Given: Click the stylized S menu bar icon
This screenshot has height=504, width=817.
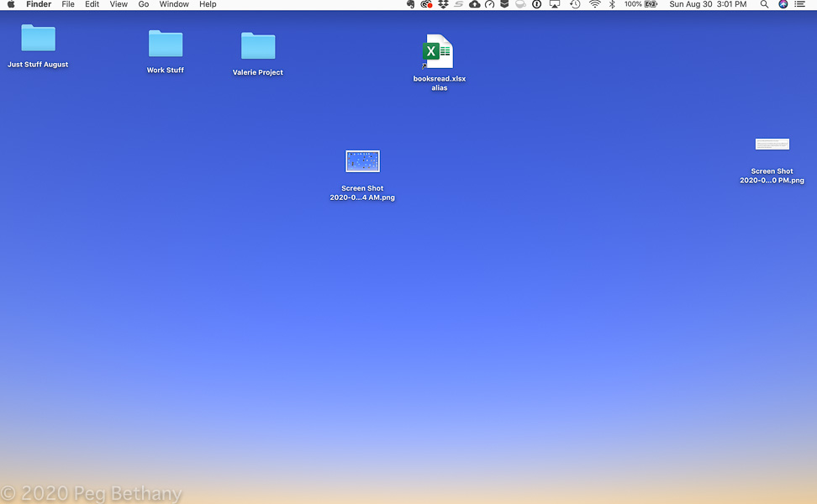Looking at the screenshot, I should [x=459, y=4].
